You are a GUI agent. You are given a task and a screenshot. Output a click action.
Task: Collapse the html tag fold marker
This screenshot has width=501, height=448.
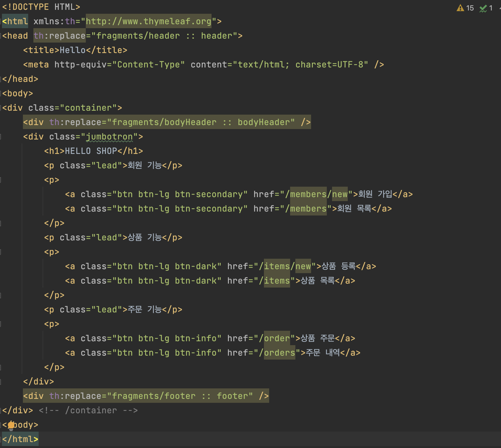click(x=1, y=21)
